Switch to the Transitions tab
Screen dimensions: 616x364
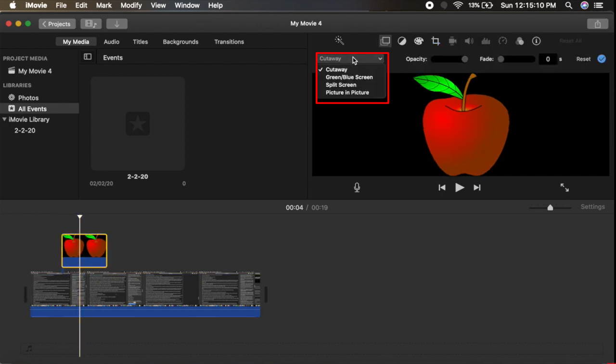pos(229,42)
